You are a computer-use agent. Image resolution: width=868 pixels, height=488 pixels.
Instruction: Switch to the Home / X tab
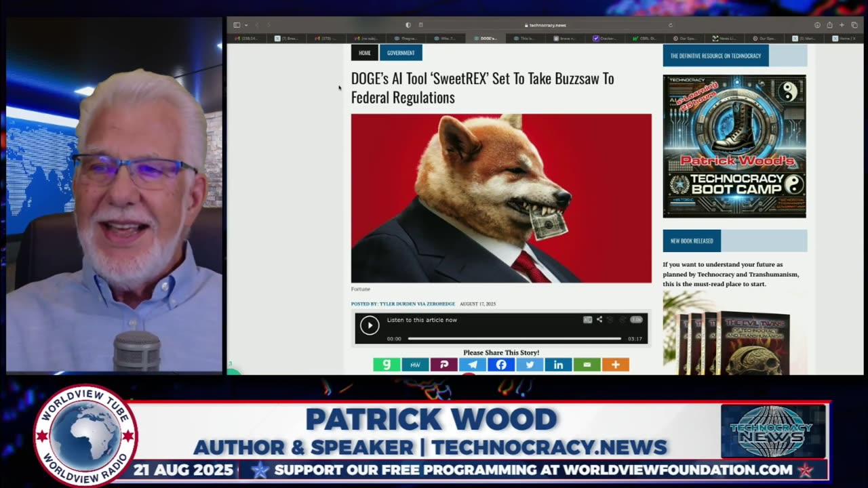[x=844, y=39]
